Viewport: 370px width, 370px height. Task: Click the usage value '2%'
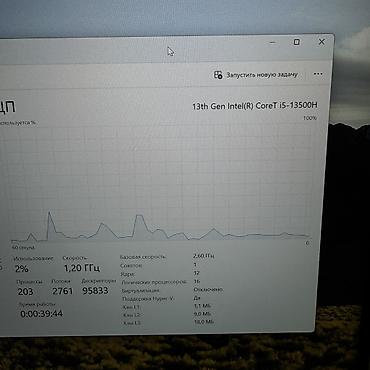pyautogui.click(x=21, y=268)
